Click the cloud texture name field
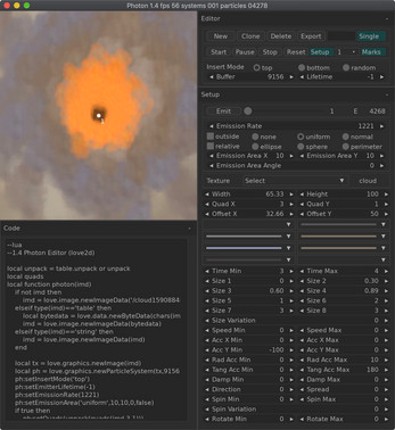The height and width of the screenshot is (430, 395). point(368,181)
